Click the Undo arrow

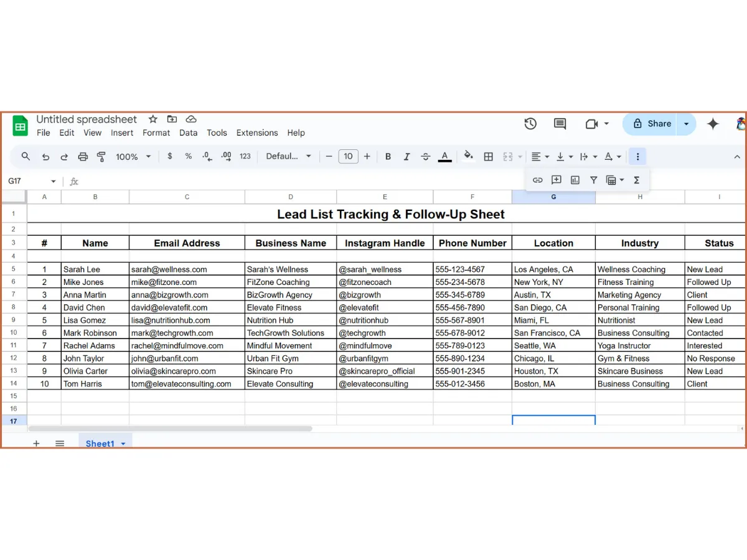point(45,157)
